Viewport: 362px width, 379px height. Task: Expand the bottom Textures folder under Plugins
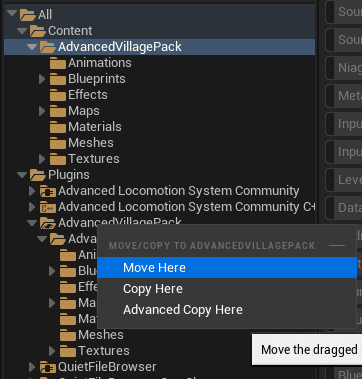click(x=52, y=351)
